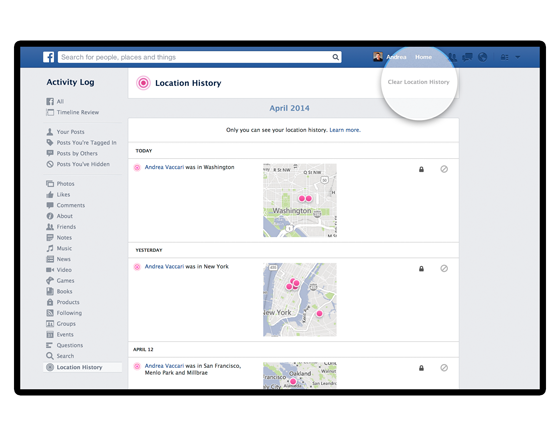Click the April 2014 heading
This screenshot has height=436, width=560.
[289, 108]
